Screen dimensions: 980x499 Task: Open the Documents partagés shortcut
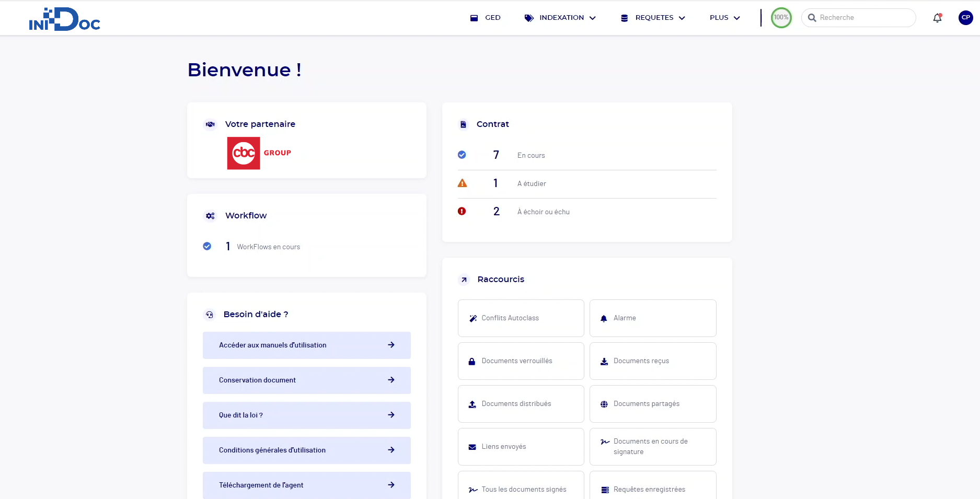click(652, 404)
